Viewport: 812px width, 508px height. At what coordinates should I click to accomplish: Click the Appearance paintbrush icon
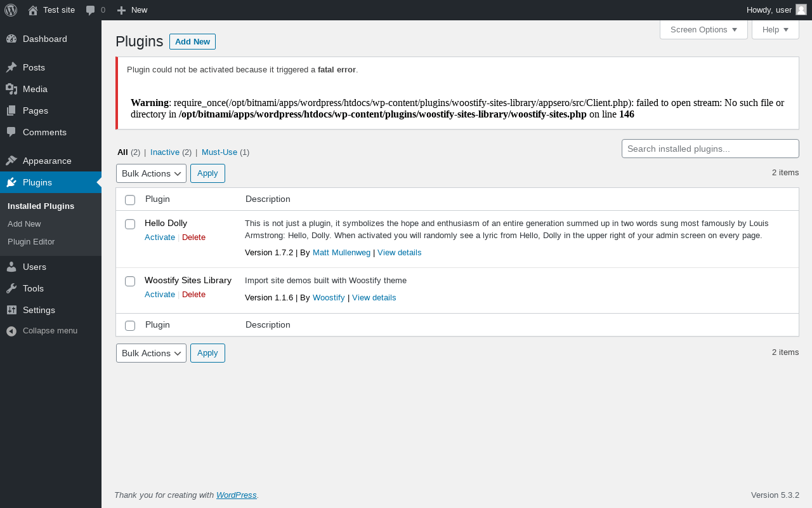11,161
